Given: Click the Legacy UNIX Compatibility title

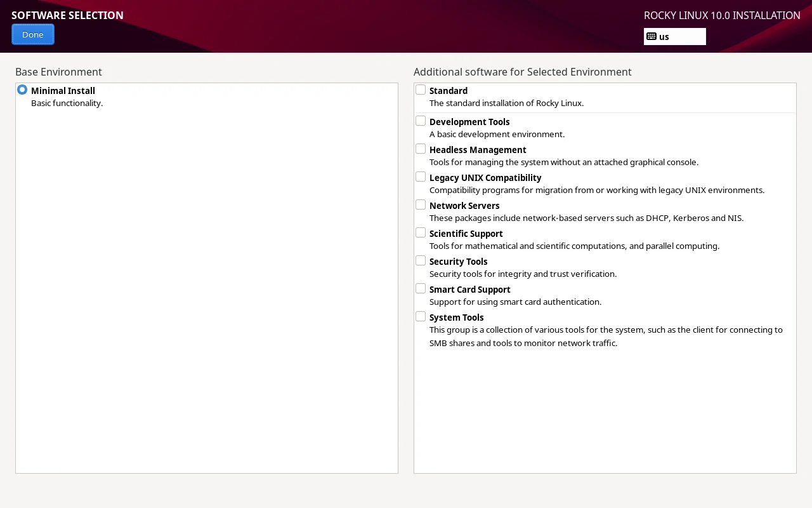Looking at the screenshot, I should coord(485,178).
